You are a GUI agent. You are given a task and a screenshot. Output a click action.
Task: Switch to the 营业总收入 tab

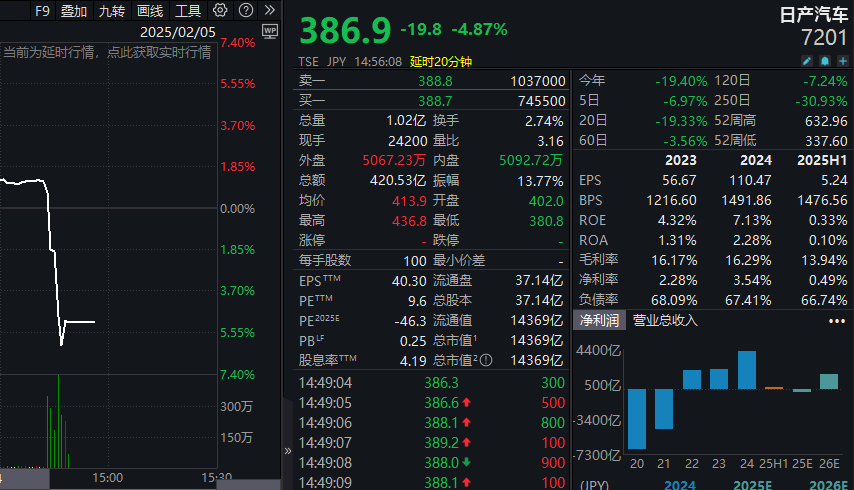click(665, 321)
